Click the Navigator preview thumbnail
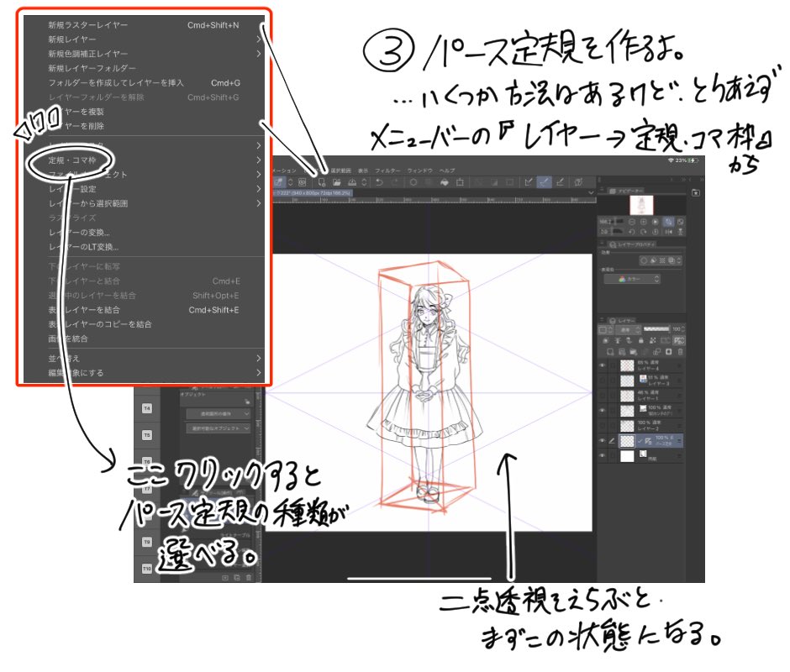790x672 pixels. pos(641,206)
